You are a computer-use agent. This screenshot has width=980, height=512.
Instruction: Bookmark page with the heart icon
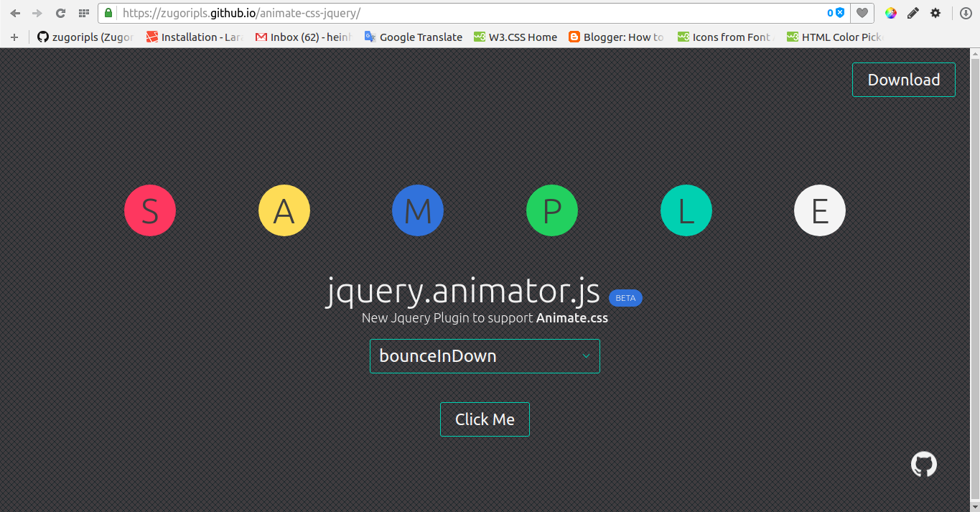point(862,13)
